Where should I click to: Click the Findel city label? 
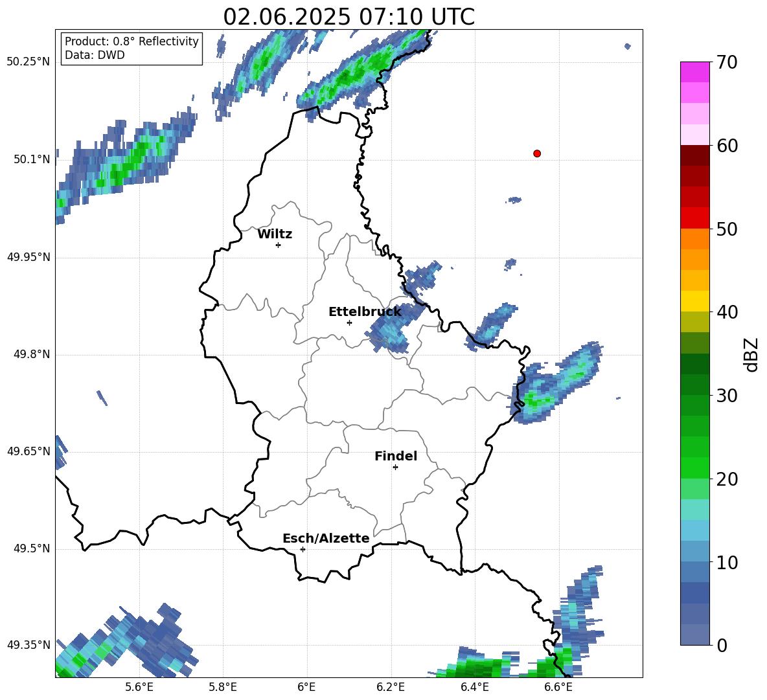click(396, 456)
